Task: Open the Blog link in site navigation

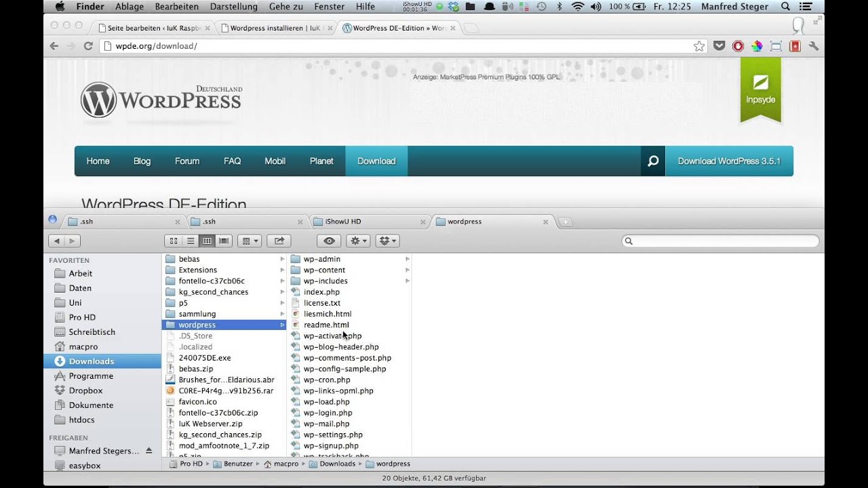Action: [x=142, y=161]
